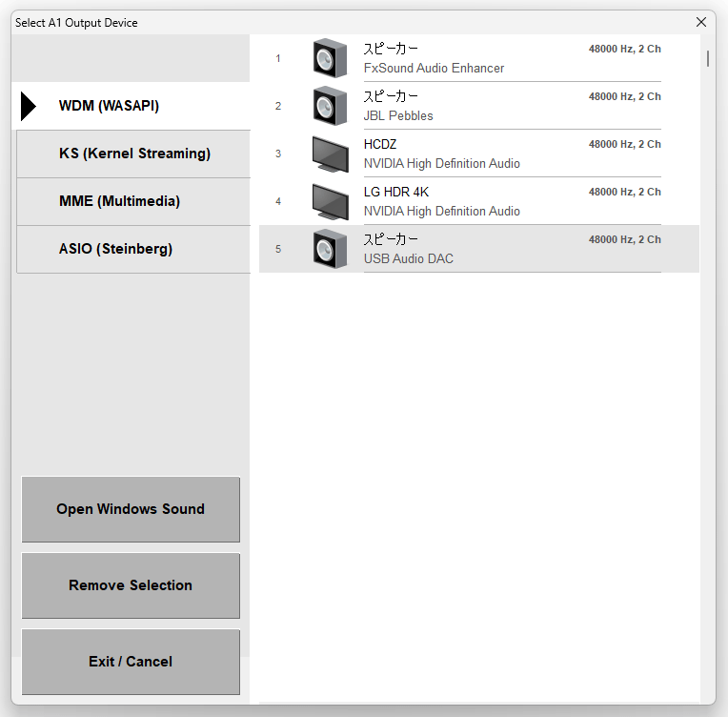The image size is (728, 717).
Task: Select the HCDZ device title
Action: click(x=380, y=145)
